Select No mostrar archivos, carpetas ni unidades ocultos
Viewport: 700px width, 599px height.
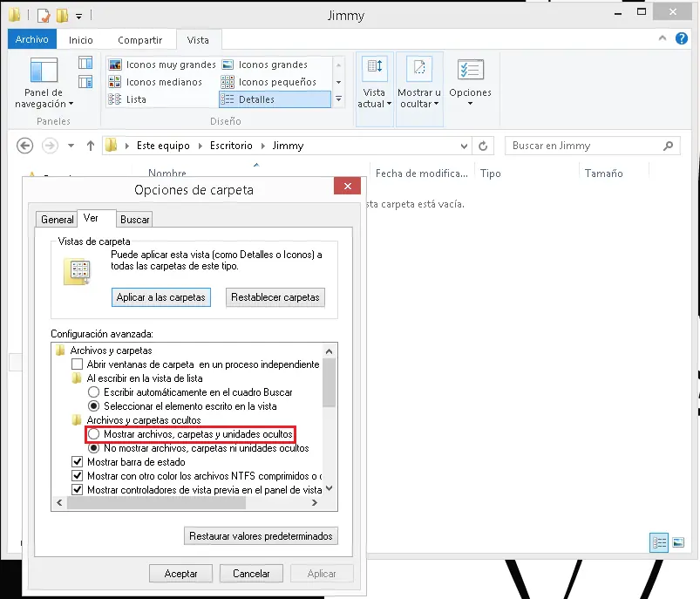[x=94, y=448]
